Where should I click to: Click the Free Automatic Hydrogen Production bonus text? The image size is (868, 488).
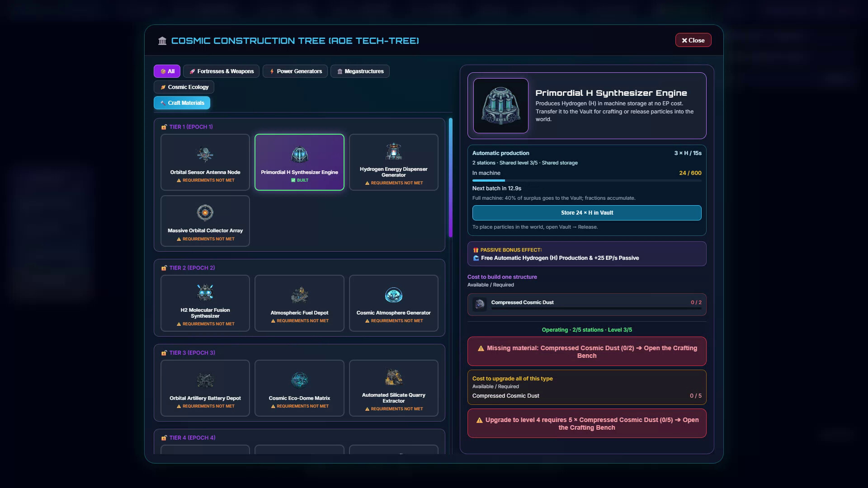pyautogui.click(x=560, y=258)
